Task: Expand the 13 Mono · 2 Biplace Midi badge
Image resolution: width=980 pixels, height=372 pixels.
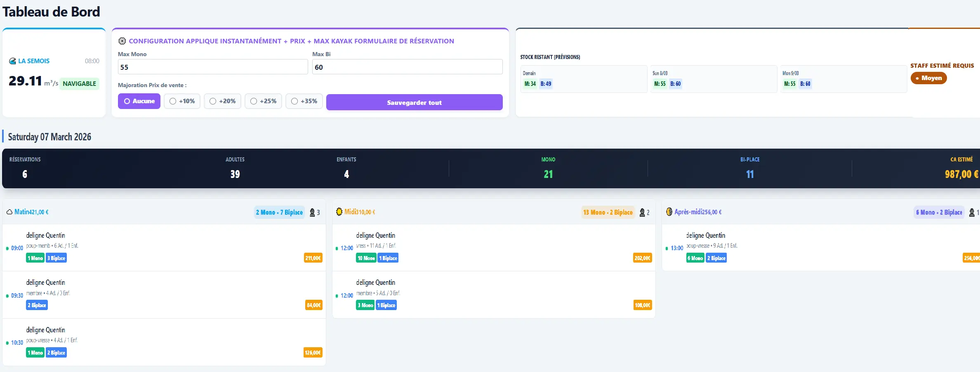Action: [608, 212]
